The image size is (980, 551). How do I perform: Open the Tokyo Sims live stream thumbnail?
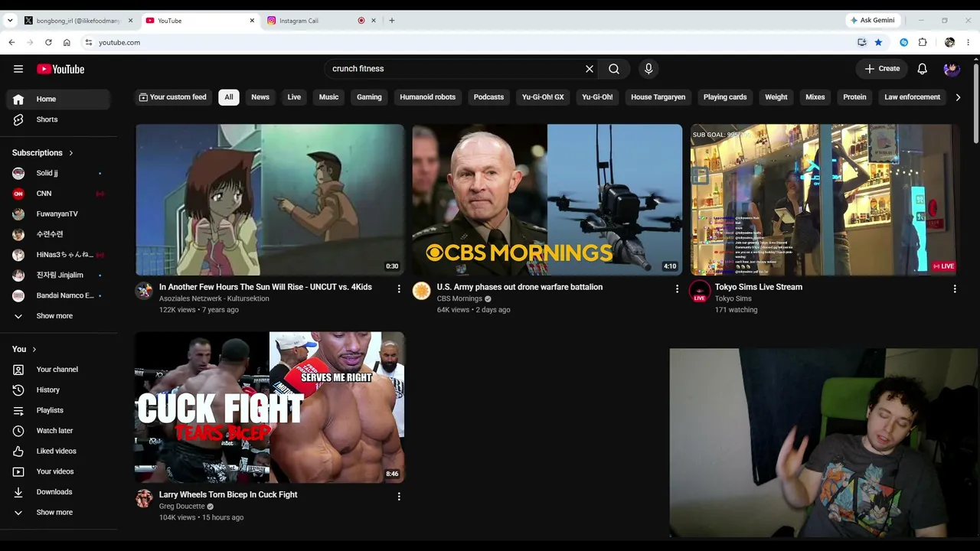point(825,200)
